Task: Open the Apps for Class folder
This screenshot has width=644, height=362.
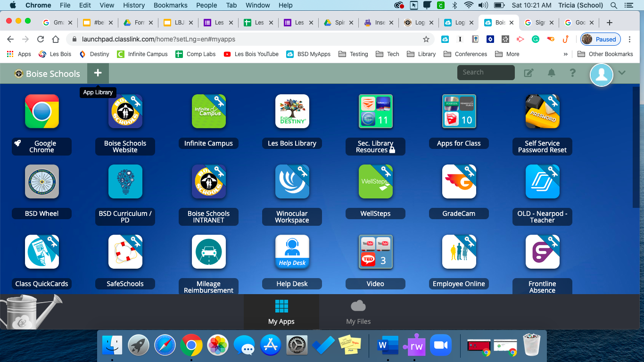Action: (459, 111)
